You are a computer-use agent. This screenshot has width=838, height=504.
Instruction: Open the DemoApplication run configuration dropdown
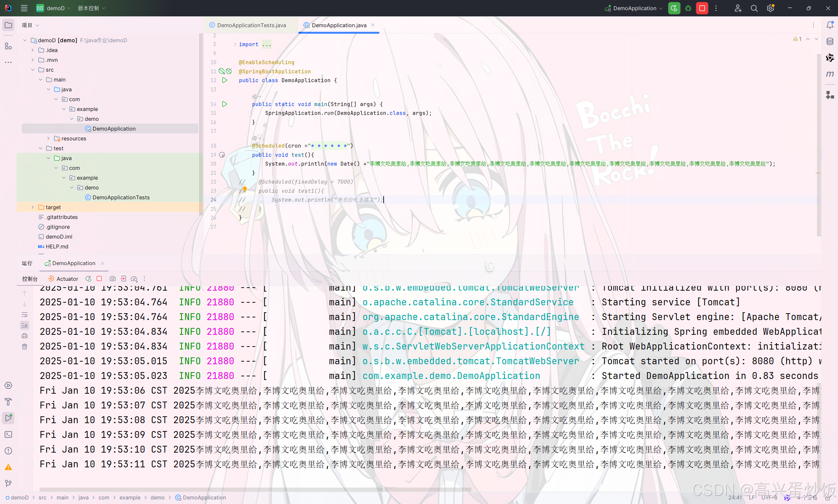point(634,8)
